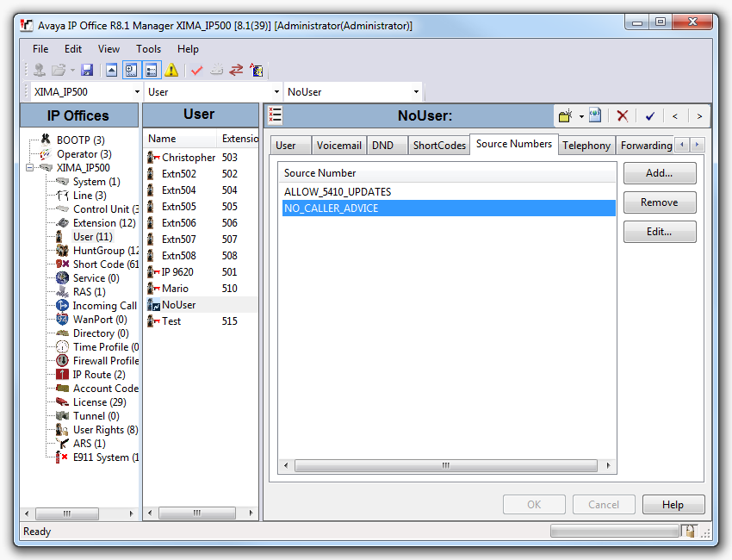The width and height of the screenshot is (732, 560).
Task: Toggle show group pane icon
Action: coord(152,70)
